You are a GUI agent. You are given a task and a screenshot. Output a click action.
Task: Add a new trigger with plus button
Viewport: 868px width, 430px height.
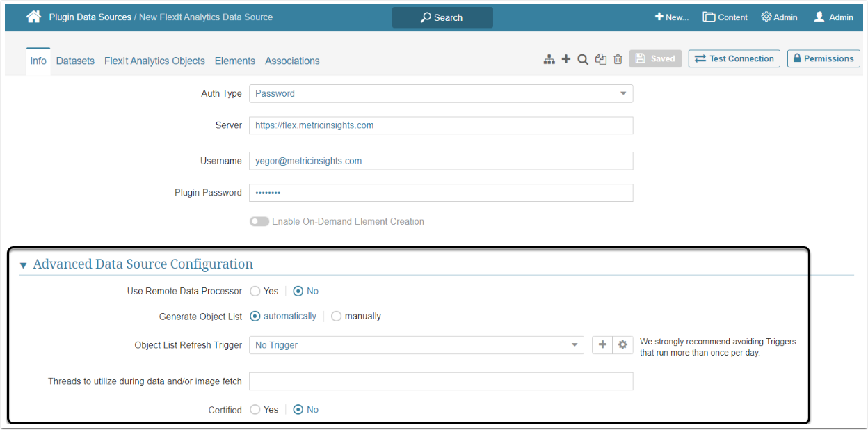[602, 345]
